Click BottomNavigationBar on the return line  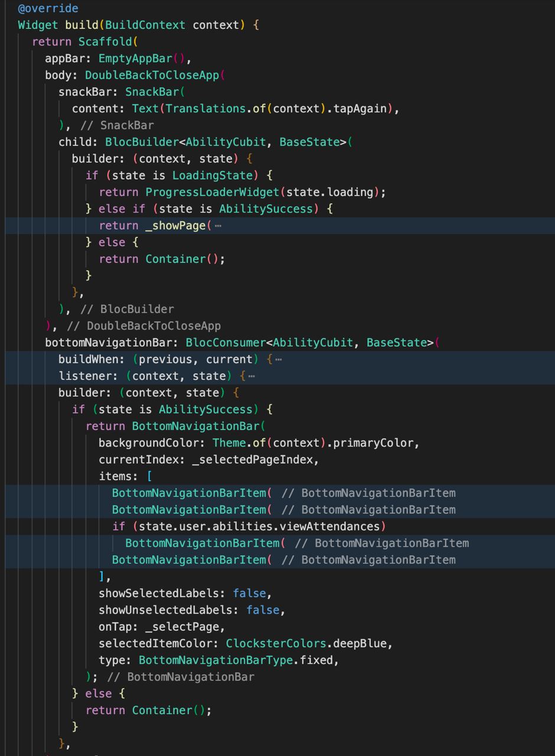click(x=195, y=426)
